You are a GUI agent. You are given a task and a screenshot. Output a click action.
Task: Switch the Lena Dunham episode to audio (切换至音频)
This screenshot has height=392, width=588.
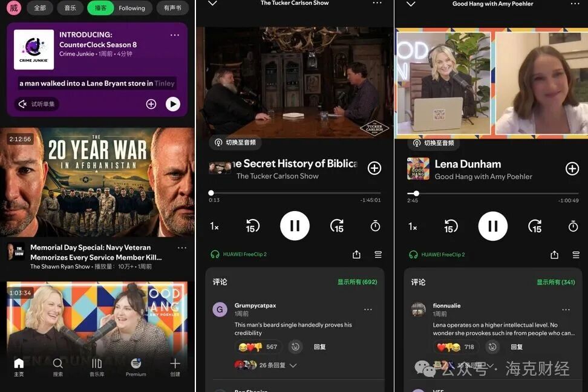pyautogui.click(x=434, y=143)
